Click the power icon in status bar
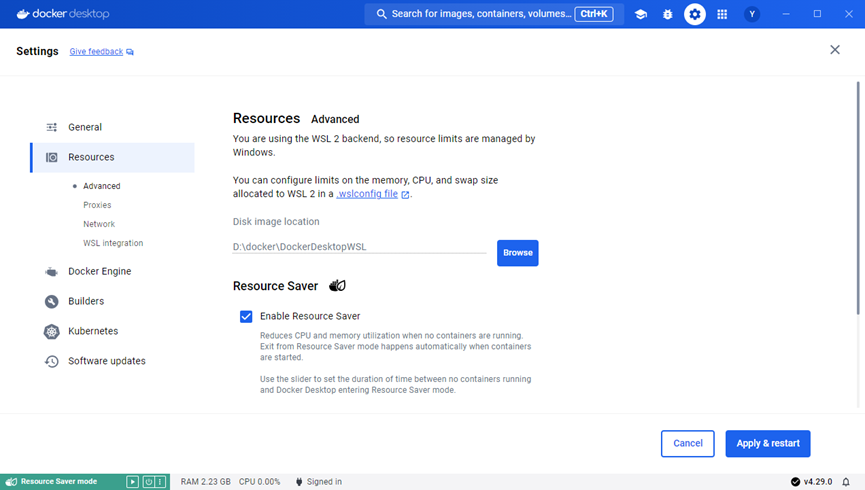 tap(147, 482)
